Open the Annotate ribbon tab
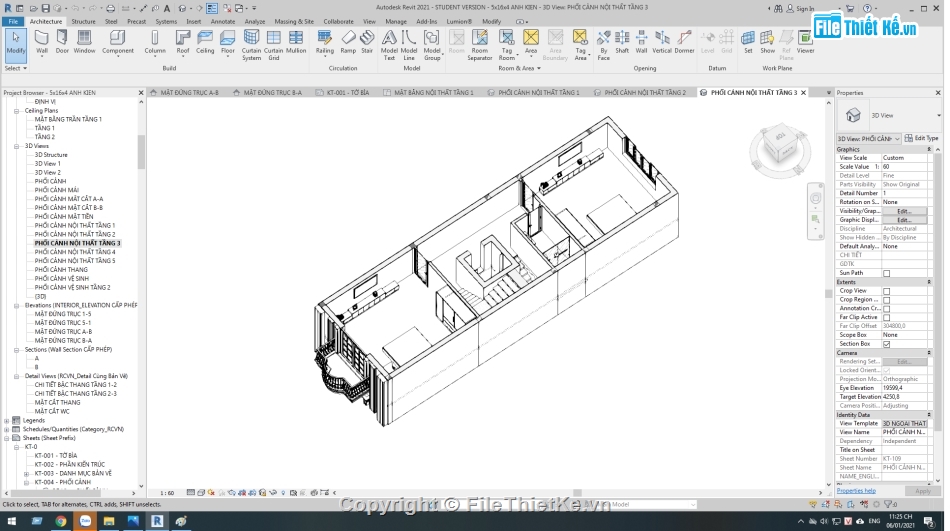The width and height of the screenshot is (950, 531). (223, 21)
